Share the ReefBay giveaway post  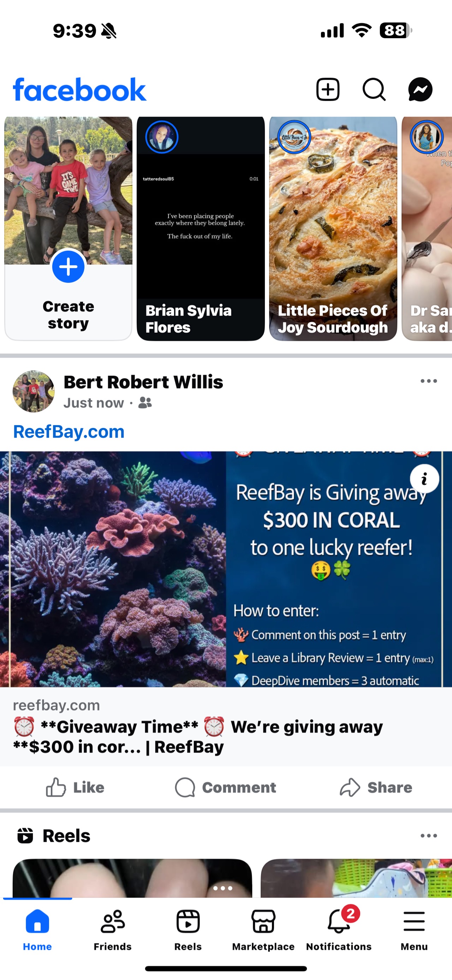click(x=376, y=787)
